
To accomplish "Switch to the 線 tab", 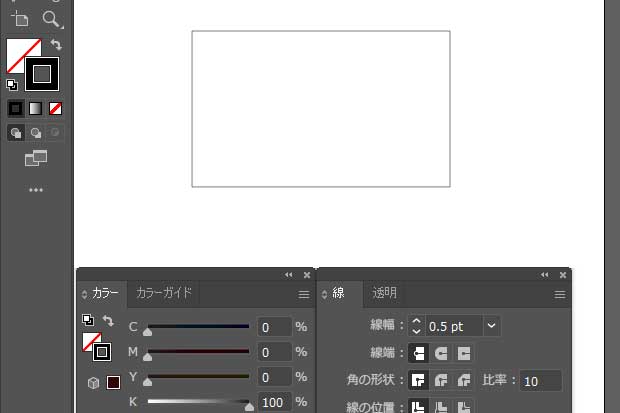I will 338,293.
